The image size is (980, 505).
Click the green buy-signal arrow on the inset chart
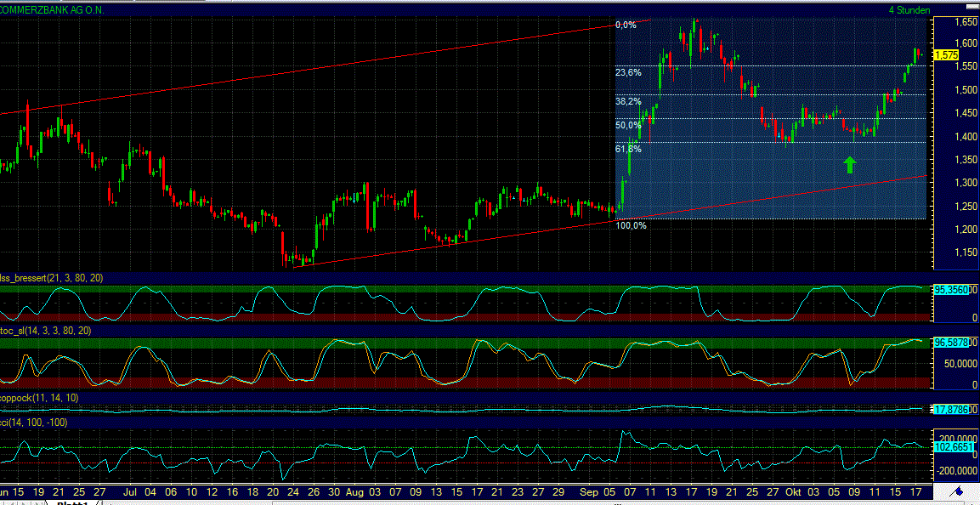click(x=848, y=163)
